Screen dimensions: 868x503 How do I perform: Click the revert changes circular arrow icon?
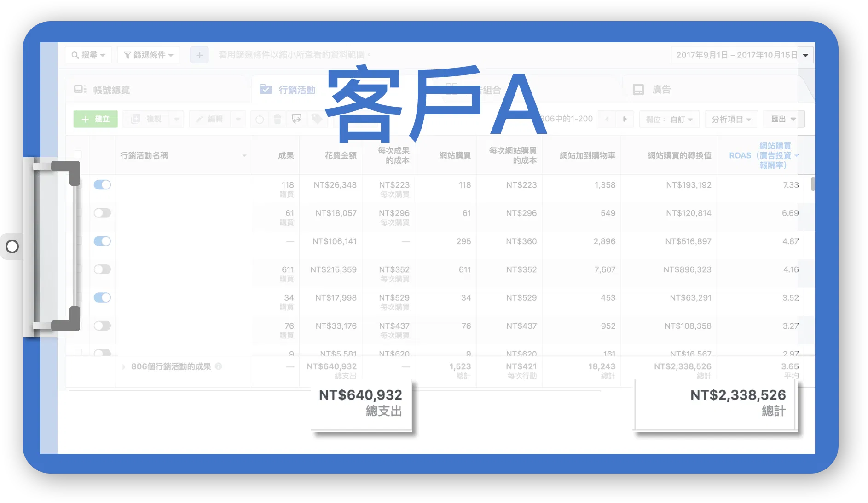click(x=260, y=120)
